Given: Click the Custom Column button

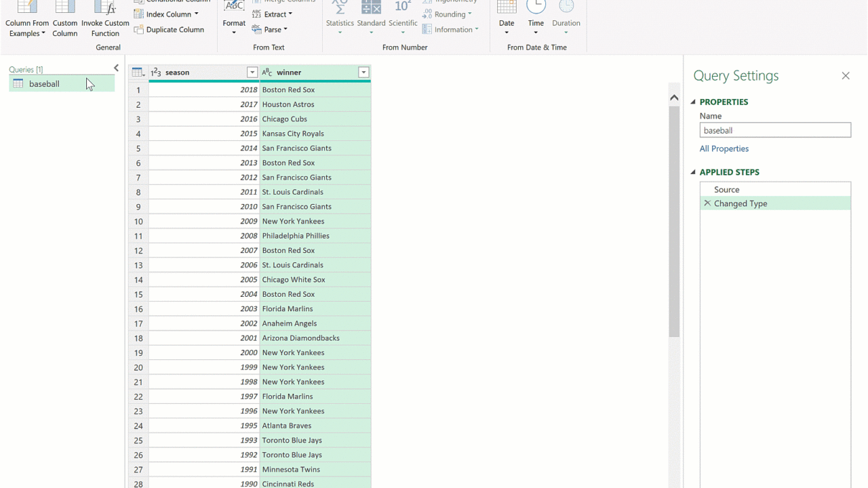Looking at the screenshot, I should point(65,20).
